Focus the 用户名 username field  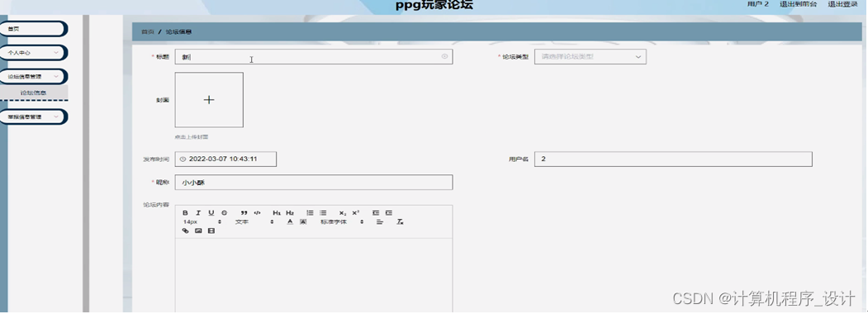(x=673, y=159)
